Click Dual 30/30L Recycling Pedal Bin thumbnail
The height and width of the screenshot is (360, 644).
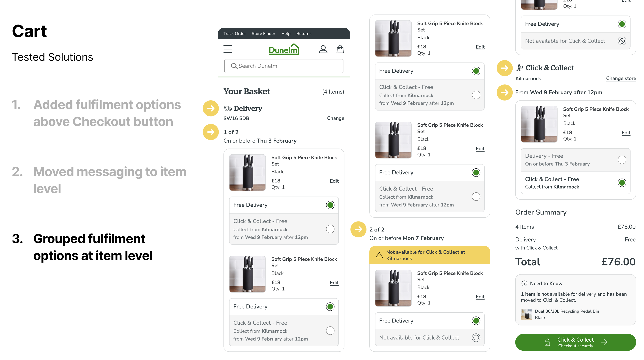pyautogui.click(x=526, y=314)
